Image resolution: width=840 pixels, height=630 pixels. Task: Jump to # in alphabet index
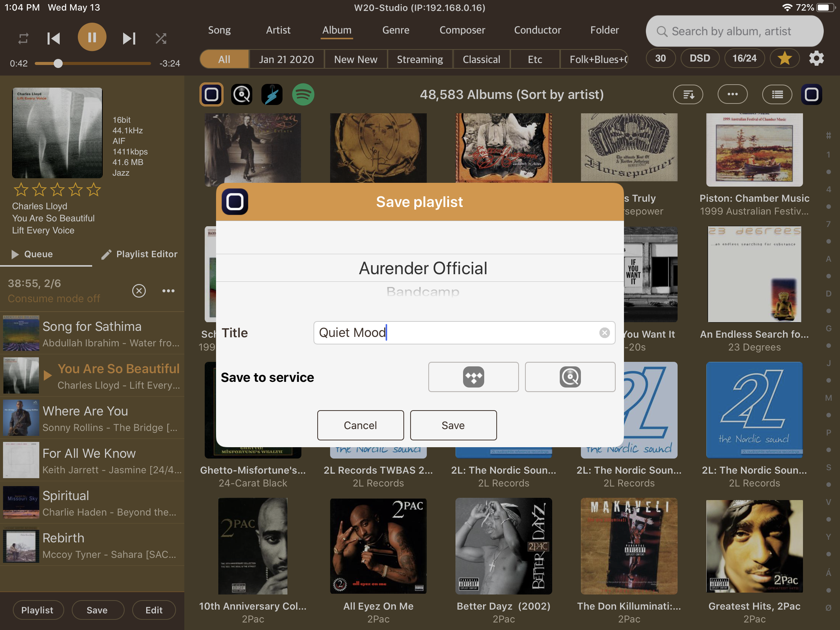pos(828,136)
